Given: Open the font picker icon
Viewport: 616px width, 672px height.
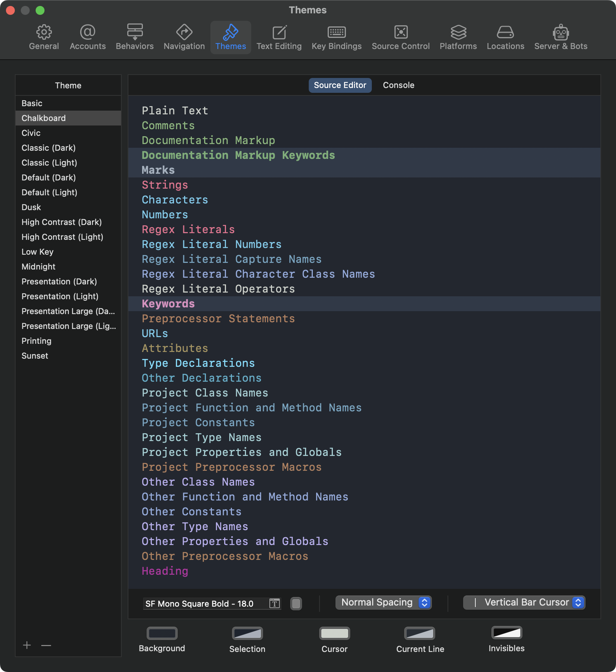Looking at the screenshot, I should pyautogui.click(x=274, y=603).
